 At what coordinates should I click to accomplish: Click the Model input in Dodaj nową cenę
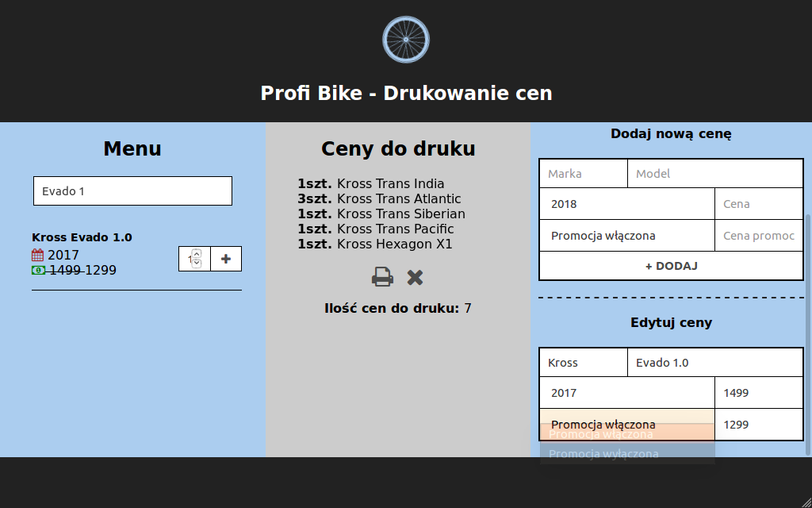click(x=715, y=174)
